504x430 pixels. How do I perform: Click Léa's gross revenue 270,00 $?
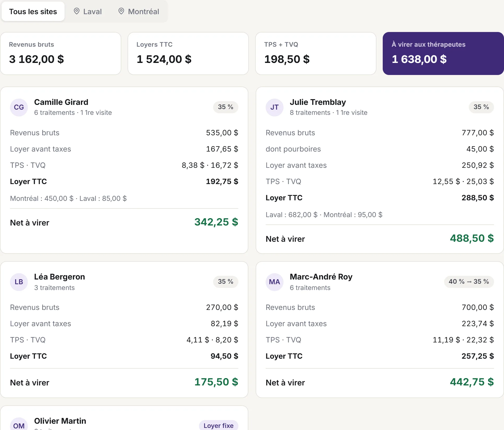(222, 307)
